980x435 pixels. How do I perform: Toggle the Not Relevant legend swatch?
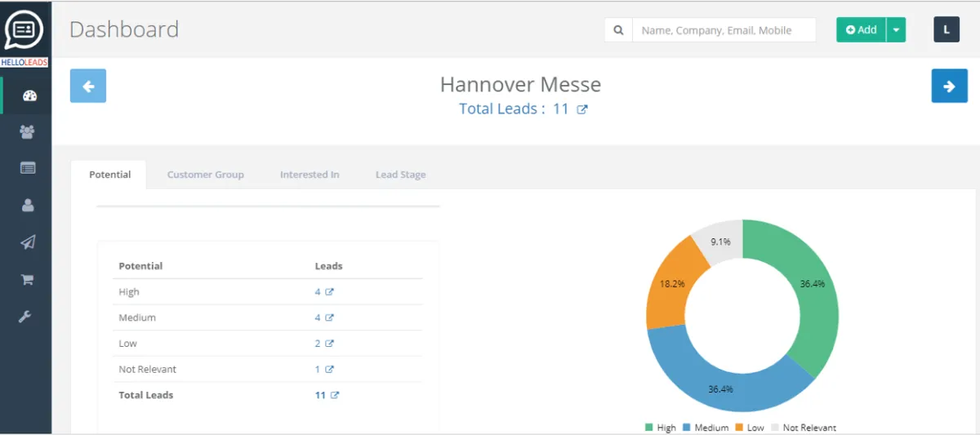774,428
